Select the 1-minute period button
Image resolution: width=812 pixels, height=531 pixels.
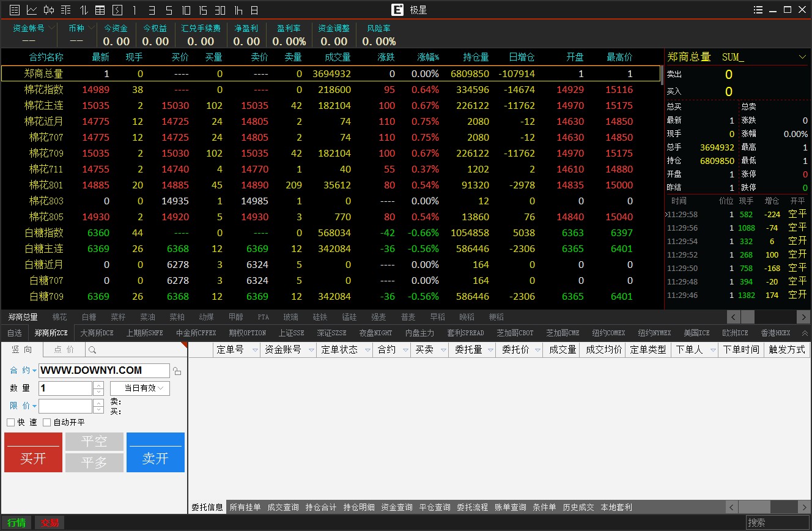(135, 10)
